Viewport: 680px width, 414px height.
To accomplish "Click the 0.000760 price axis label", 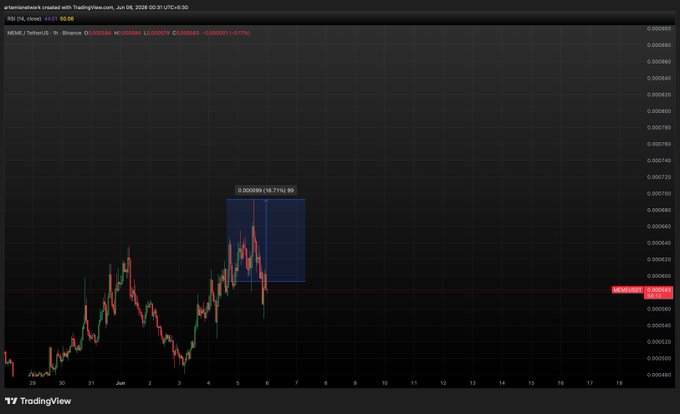I will (x=659, y=144).
